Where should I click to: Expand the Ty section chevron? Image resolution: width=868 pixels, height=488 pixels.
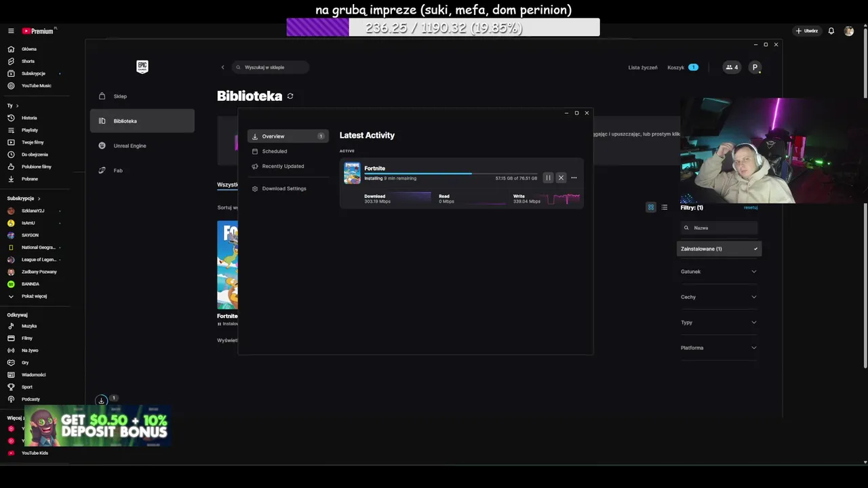click(x=17, y=106)
